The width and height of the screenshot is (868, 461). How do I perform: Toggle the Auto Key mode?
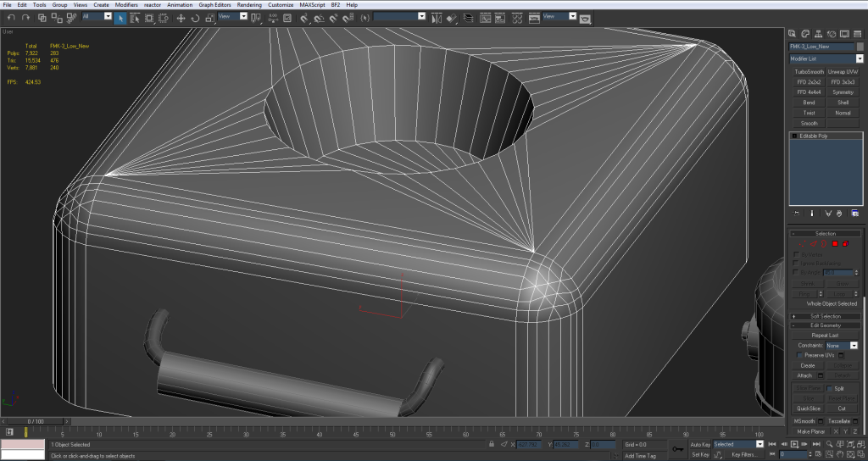700,444
